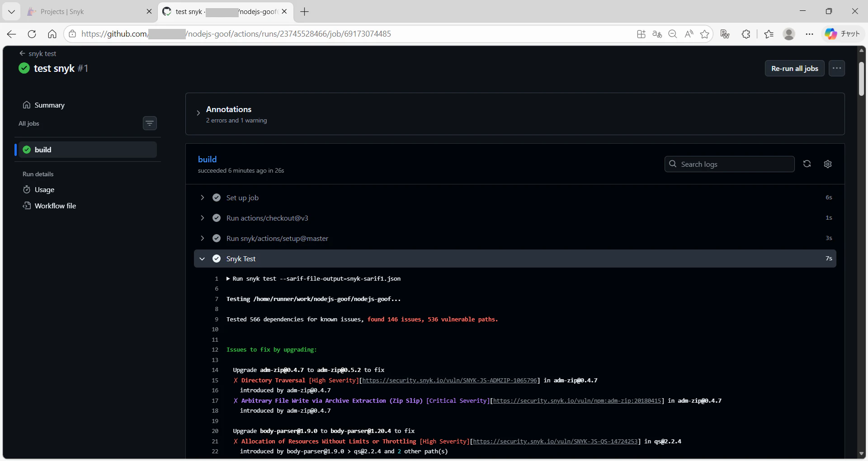This screenshot has height=461, width=868.
Task: Expand the Annotations section
Action: 198,113
